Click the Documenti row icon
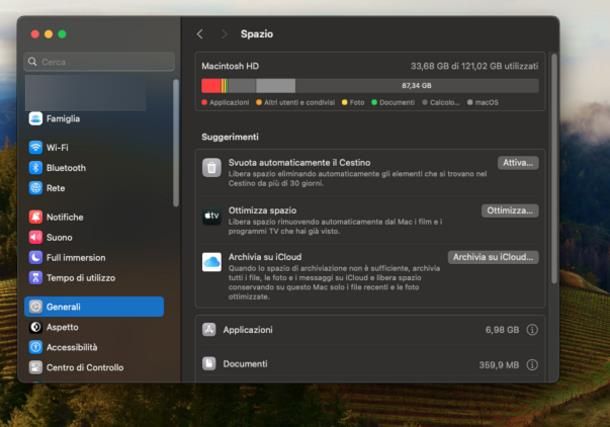This screenshot has height=427, width=610. 209,364
